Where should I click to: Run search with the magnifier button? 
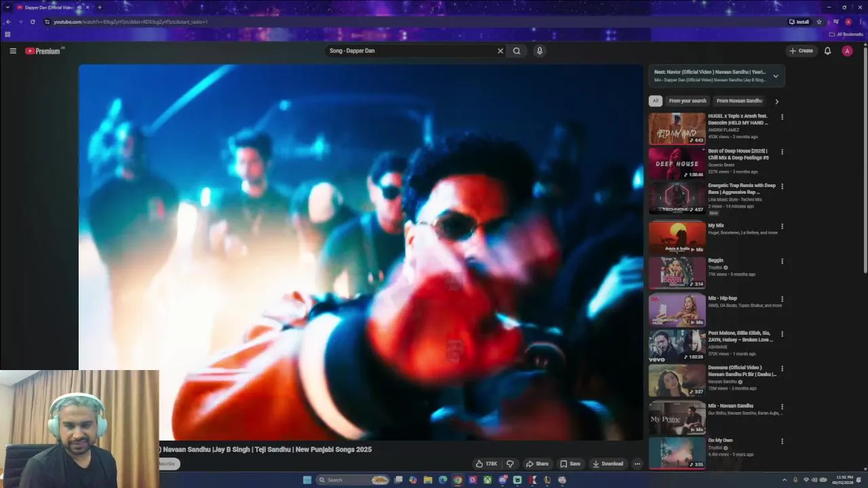pos(517,51)
